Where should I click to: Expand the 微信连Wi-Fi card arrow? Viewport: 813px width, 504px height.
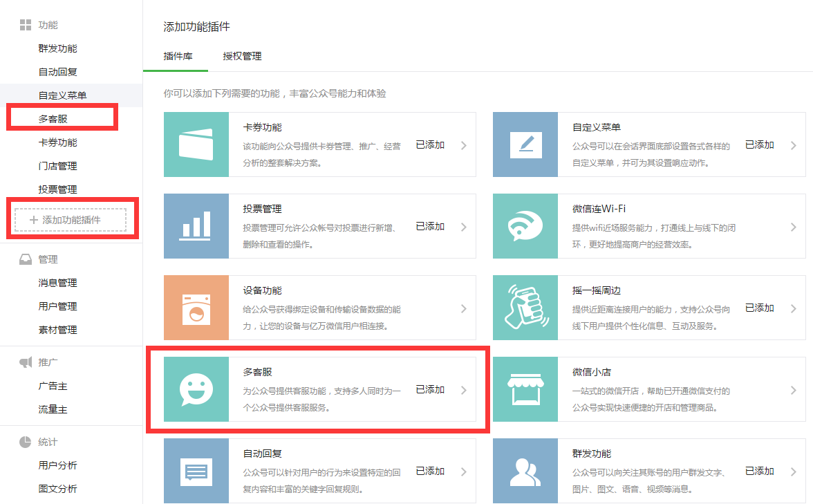(793, 227)
